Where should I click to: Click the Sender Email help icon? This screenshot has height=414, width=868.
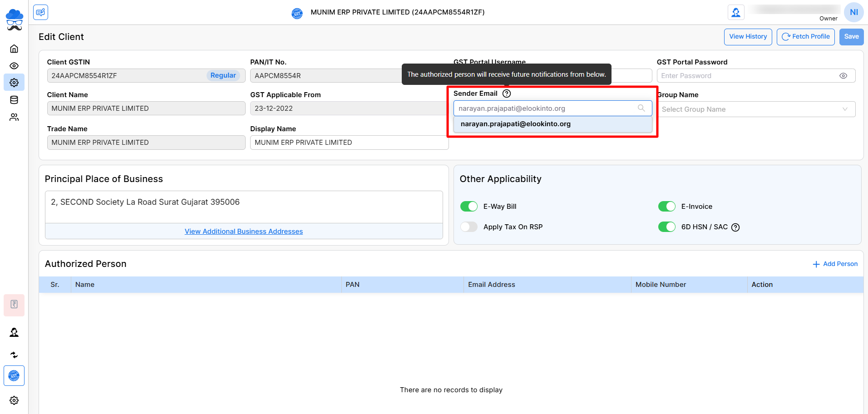[x=507, y=94]
